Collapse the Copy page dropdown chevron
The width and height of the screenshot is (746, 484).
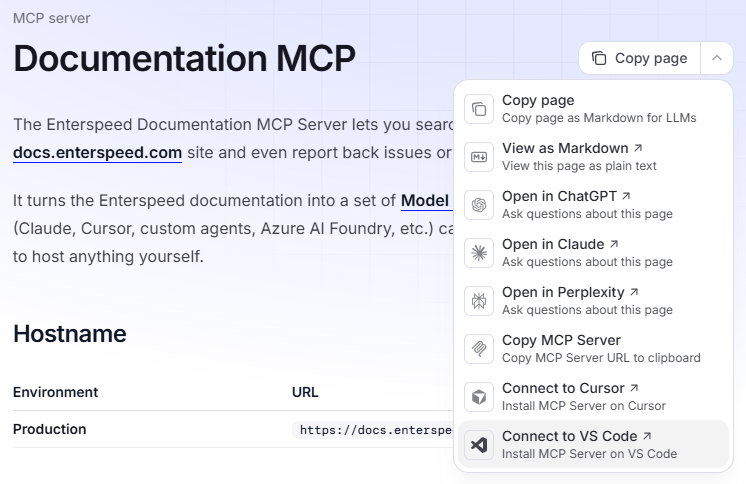pyautogui.click(x=717, y=58)
